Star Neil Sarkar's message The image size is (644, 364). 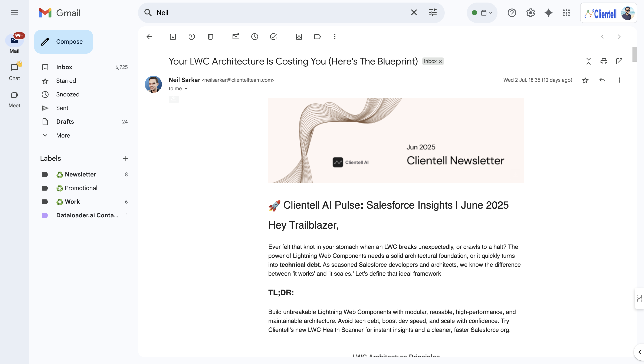tap(585, 80)
